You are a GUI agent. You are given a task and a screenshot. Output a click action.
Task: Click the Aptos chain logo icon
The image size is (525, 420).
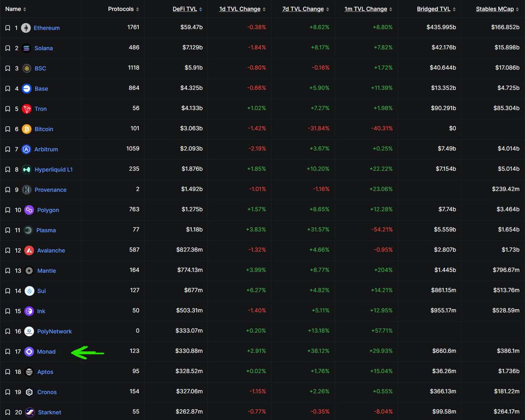pyautogui.click(x=29, y=372)
